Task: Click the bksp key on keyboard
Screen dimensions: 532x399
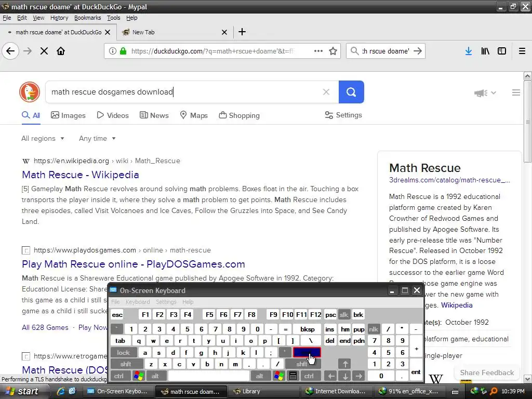Action: 308,329
